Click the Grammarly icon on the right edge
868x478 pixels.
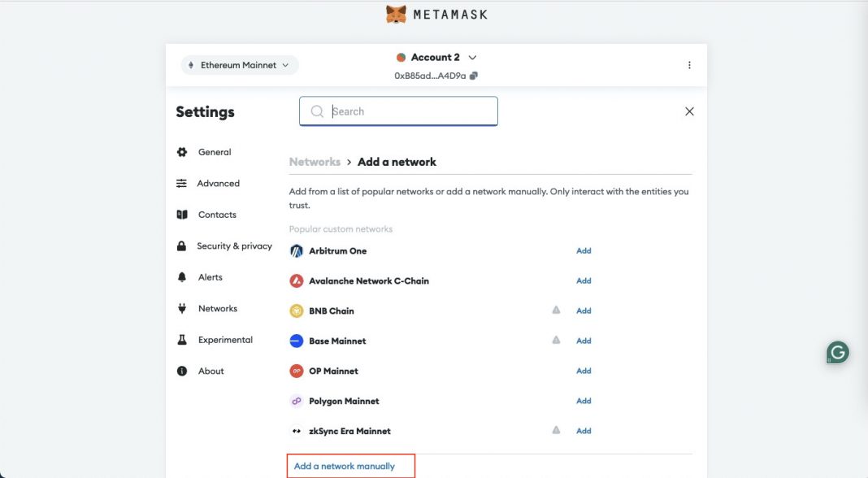pyautogui.click(x=837, y=353)
